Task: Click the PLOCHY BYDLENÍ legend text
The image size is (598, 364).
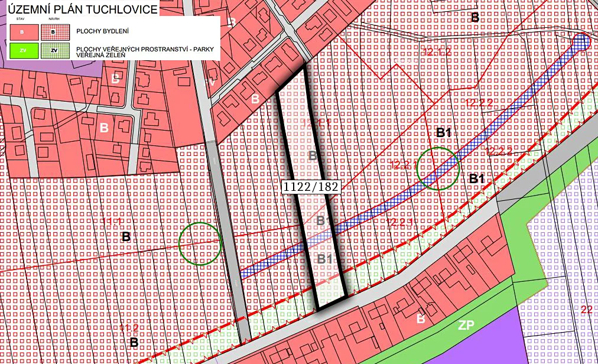Action: pos(103,30)
